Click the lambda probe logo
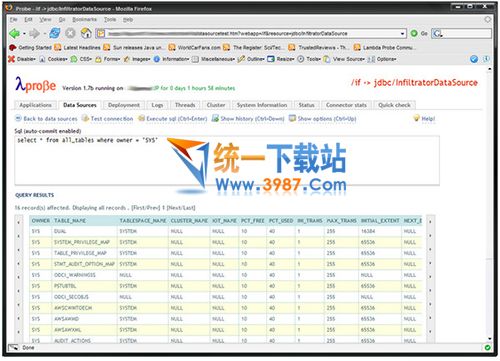This screenshot has height=361, width=500. (x=35, y=84)
